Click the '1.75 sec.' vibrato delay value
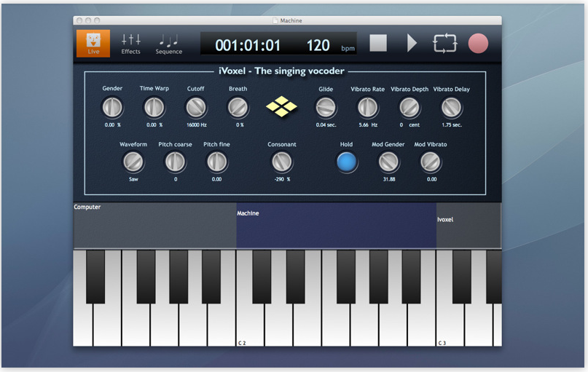Screen dimensions: 588x372 452,124
